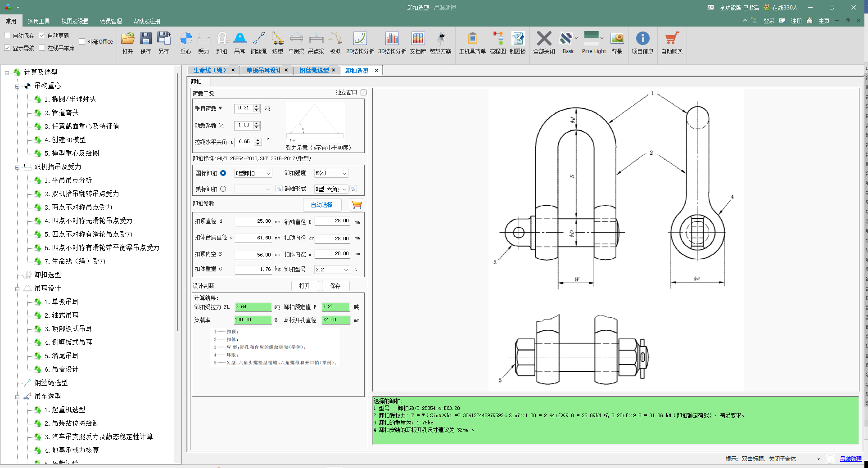Screen dimensions: 868x468
Task: Open the 流程图 flowchart tool
Action: pos(497,43)
